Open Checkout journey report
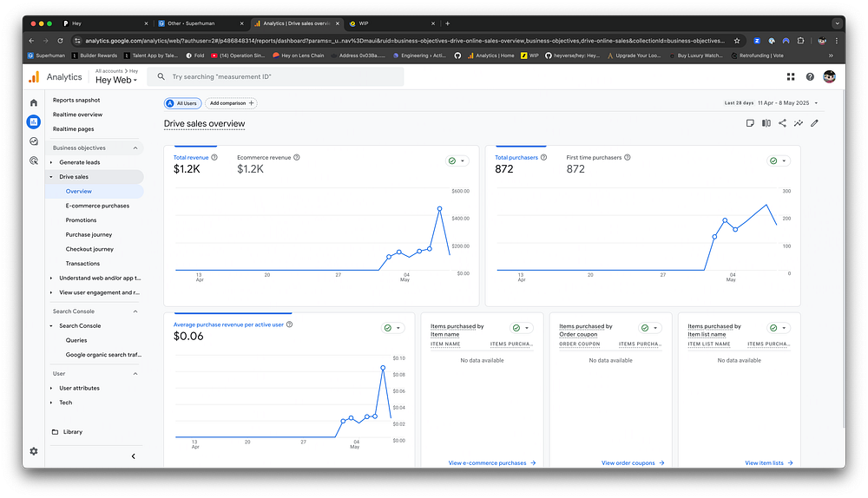868x498 pixels. click(89, 249)
